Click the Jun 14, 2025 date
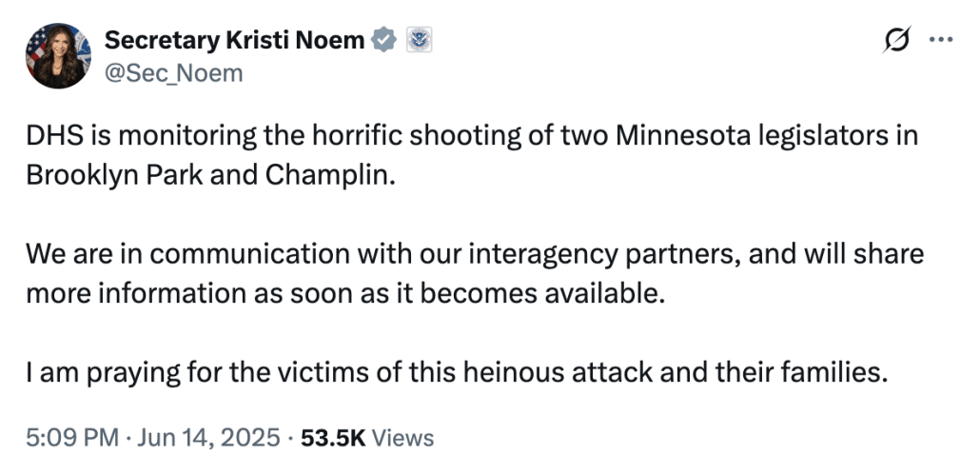 [x=208, y=438]
